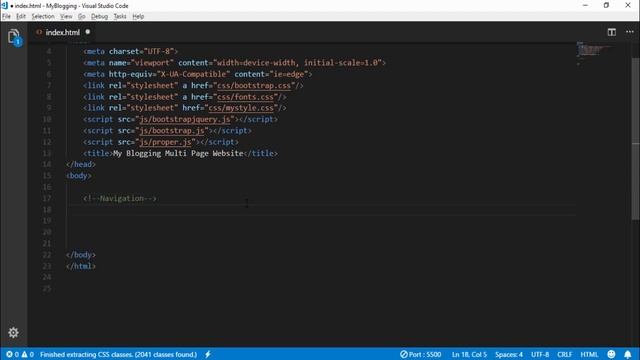Follow the css/mystyle.css link
Image resolution: width=640 pixels, height=360 pixels.
click(x=241, y=108)
